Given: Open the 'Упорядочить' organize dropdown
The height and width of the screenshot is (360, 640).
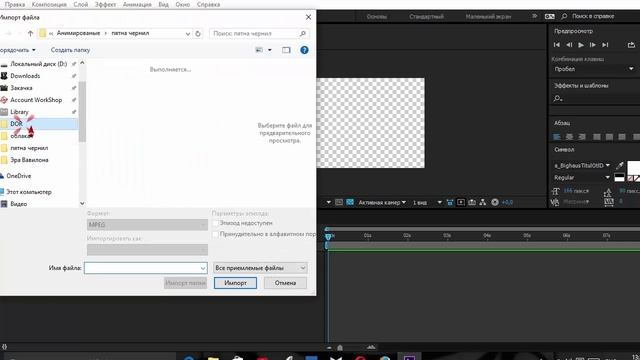Looking at the screenshot, I should tap(17, 50).
